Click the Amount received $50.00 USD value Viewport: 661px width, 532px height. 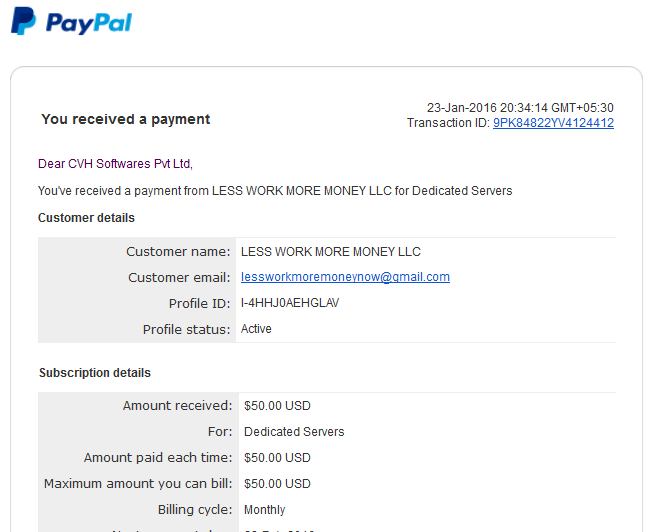[277, 406]
